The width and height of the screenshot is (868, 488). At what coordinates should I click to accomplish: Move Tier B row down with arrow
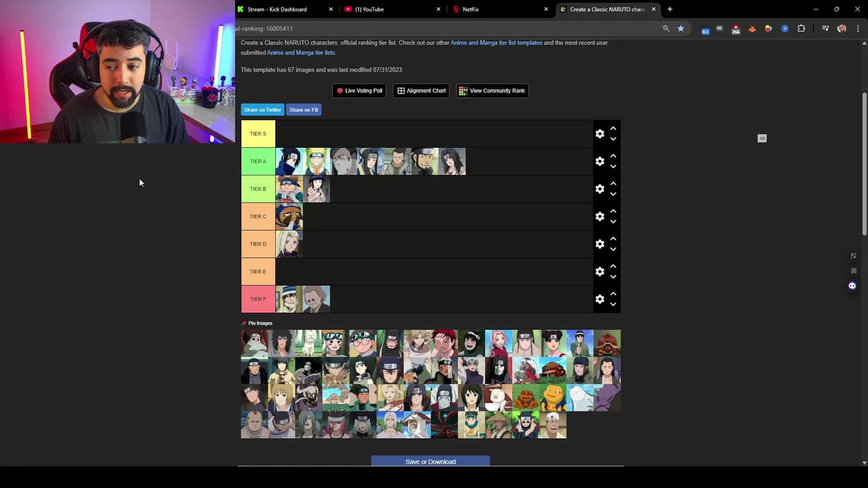[613, 195]
